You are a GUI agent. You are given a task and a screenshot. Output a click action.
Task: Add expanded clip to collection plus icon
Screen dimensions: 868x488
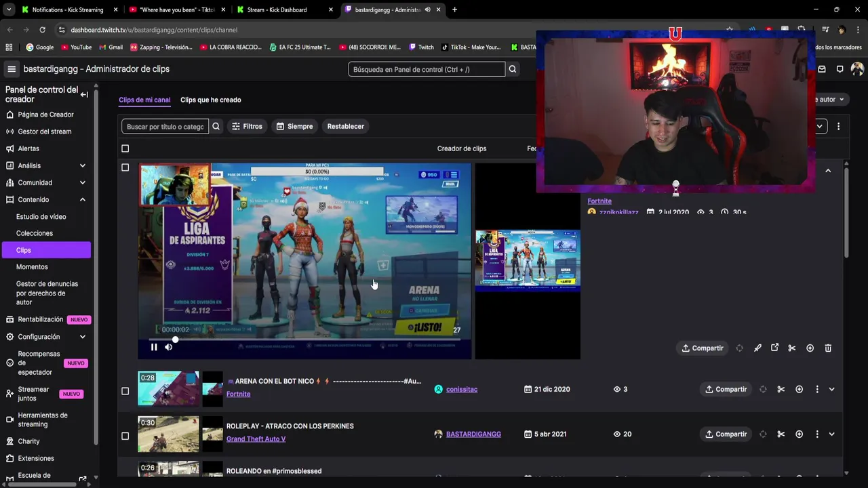810,348
